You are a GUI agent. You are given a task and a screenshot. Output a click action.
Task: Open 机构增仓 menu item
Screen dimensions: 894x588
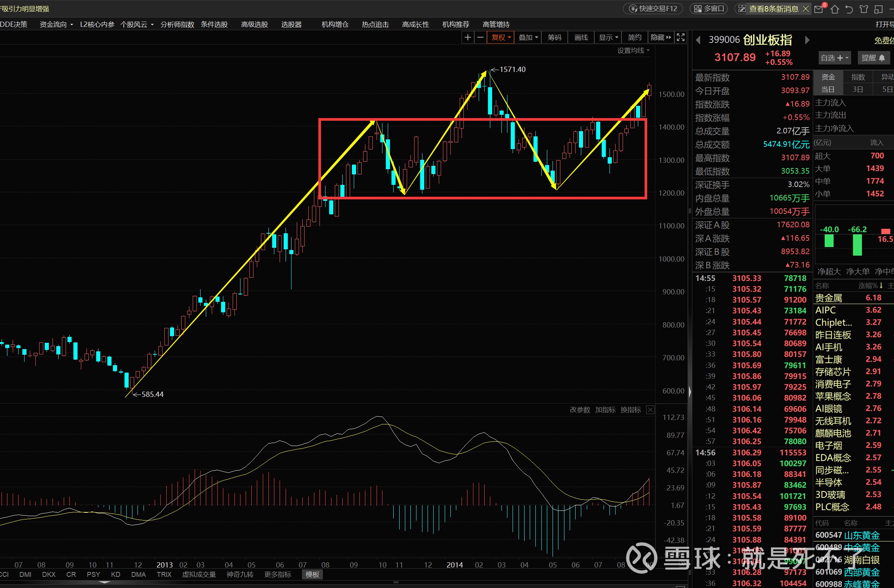(335, 24)
